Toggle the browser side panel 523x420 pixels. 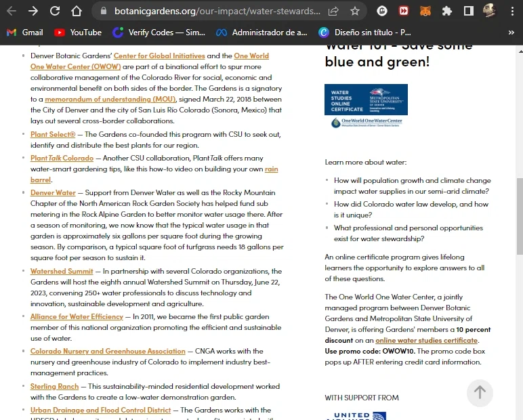click(x=469, y=11)
